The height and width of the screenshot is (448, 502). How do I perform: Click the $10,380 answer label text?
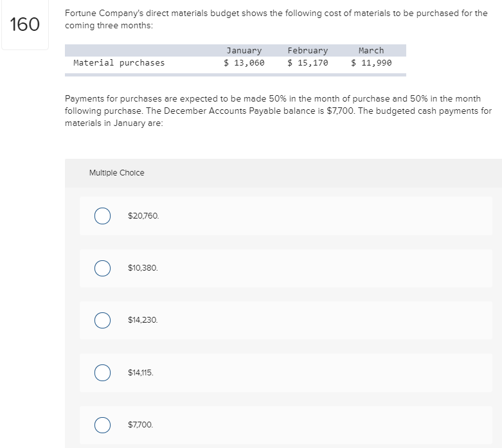pos(143,268)
